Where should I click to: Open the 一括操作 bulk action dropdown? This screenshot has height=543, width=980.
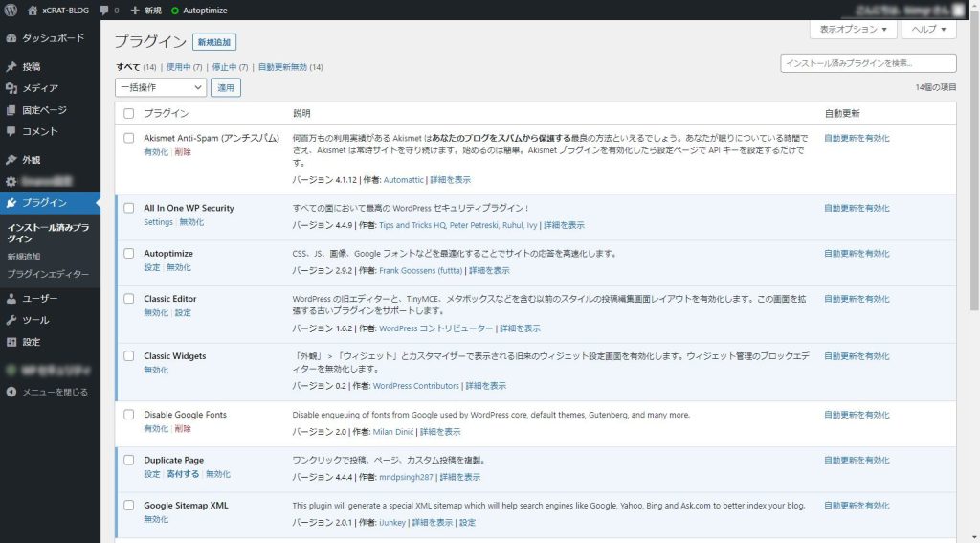(x=161, y=87)
